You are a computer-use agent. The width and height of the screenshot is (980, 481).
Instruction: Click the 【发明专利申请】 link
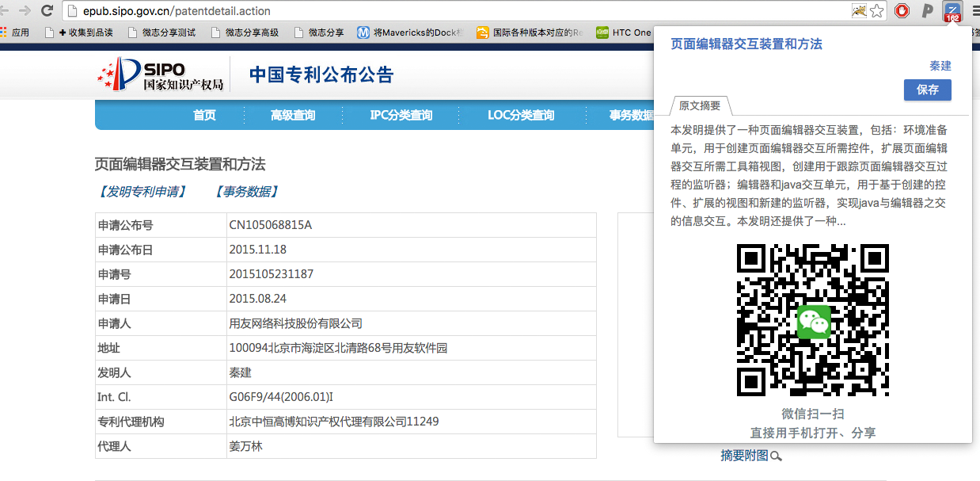(x=141, y=192)
